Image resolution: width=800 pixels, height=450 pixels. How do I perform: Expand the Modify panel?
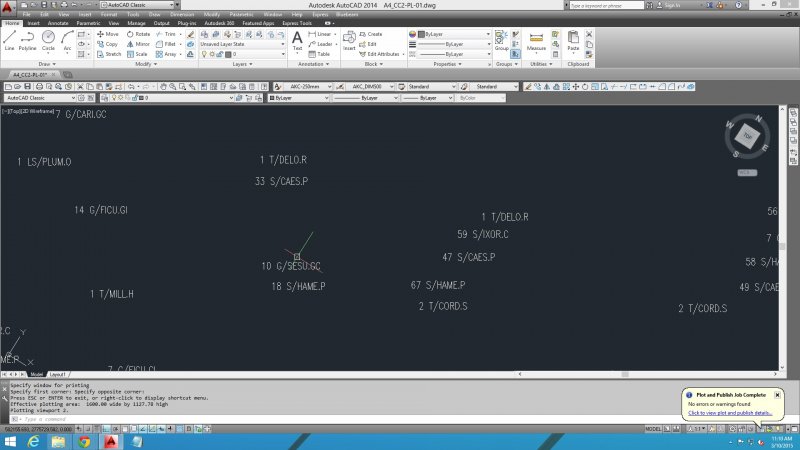coord(146,64)
